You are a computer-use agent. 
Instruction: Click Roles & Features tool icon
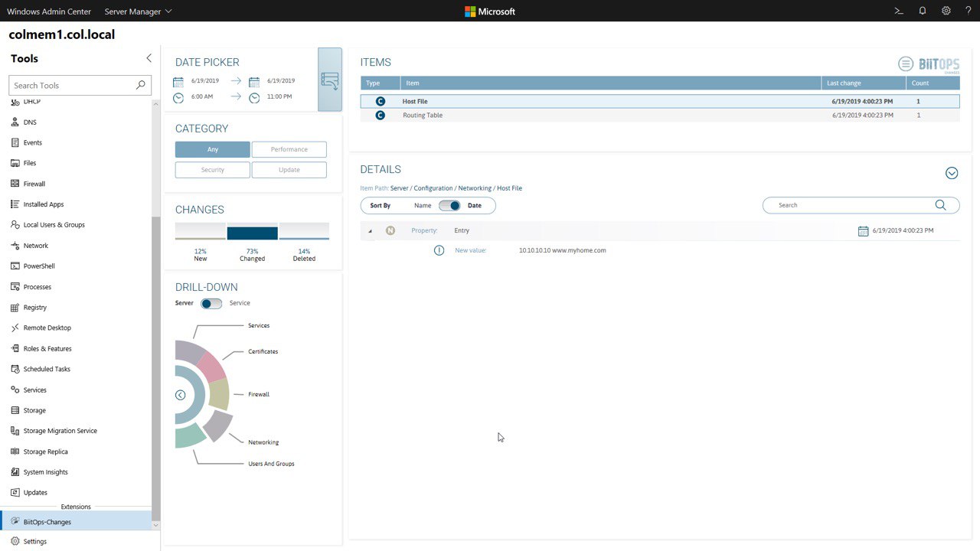pyautogui.click(x=15, y=348)
